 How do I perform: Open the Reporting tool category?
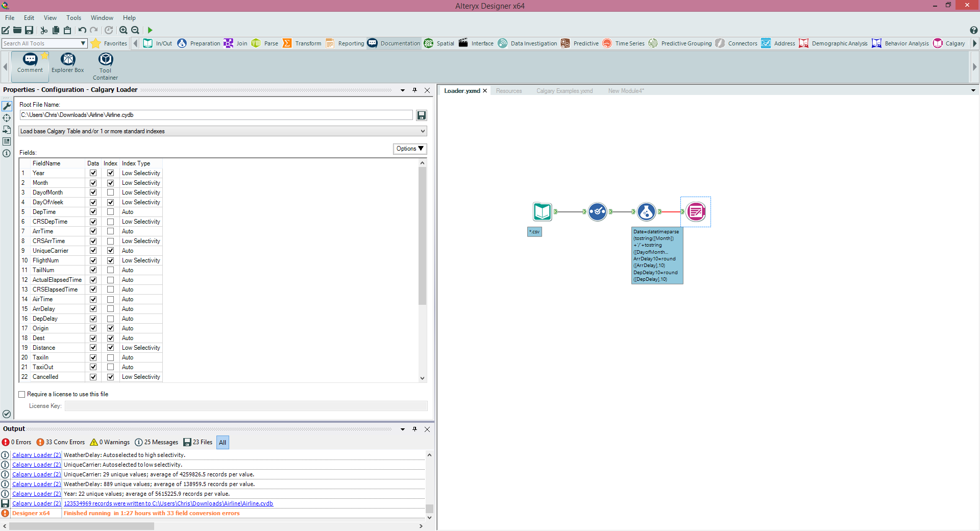coord(345,43)
